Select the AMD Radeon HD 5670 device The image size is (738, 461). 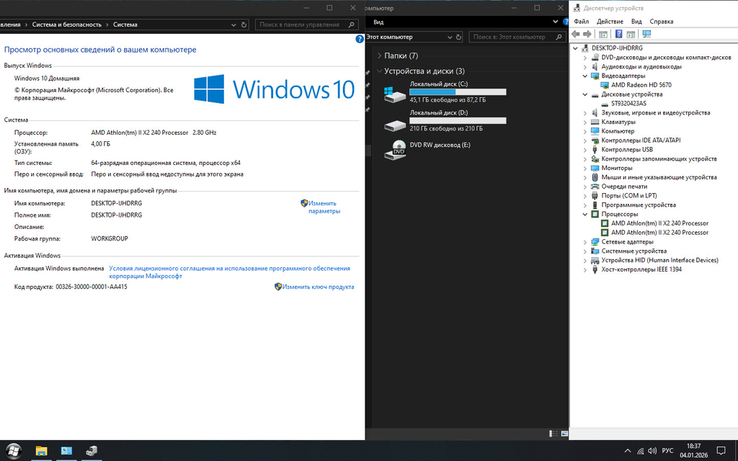click(x=641, y=85)
